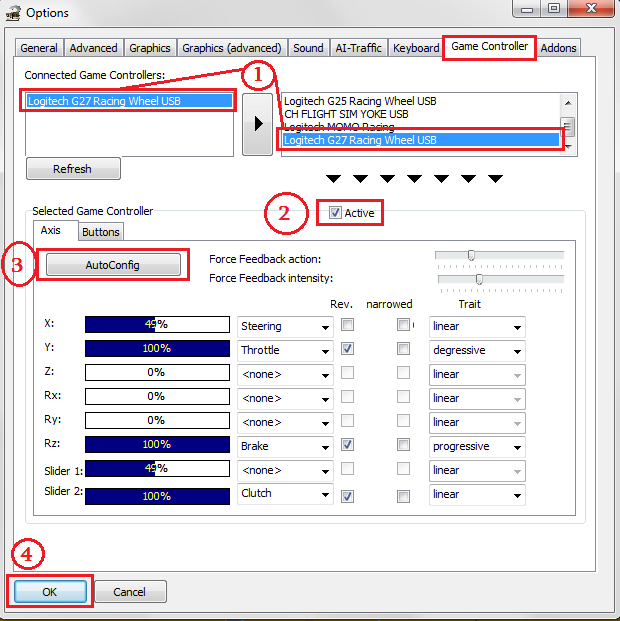
Task: Enable narrowed checkbox for Slider 2 Clutch
Action: point(403,496)
